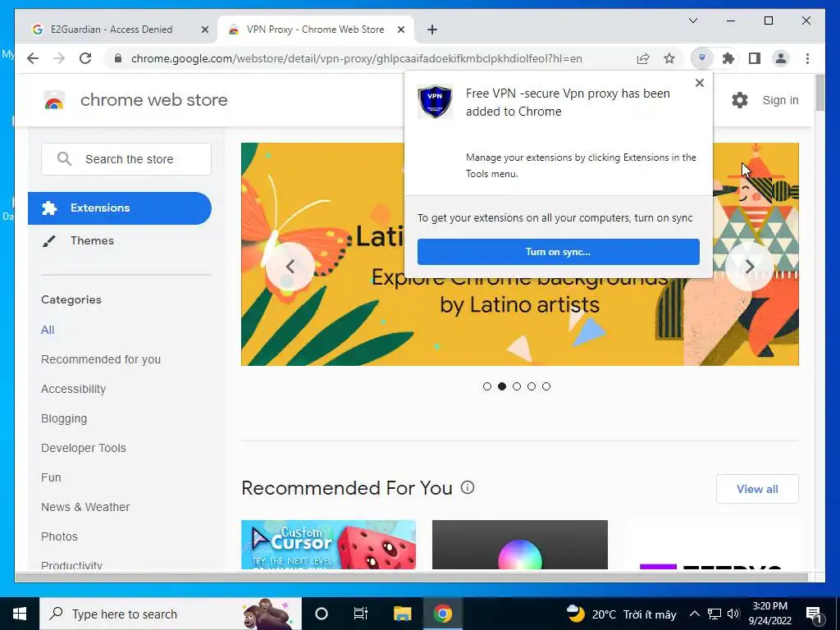840x630 pixels.
Task: Go back with the browser back arrow
Action: pos(33,58)
